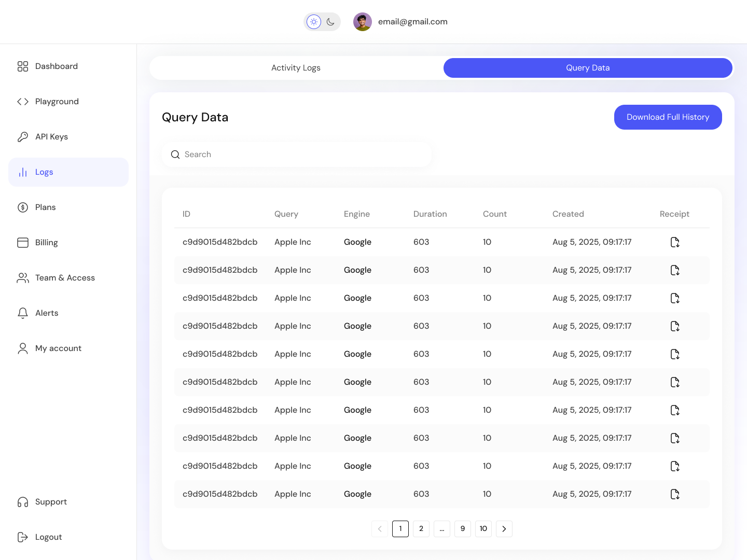This screenshot has height=560, width=747.
Task: Click the Support headset icon
Action: tap(23, 501)
